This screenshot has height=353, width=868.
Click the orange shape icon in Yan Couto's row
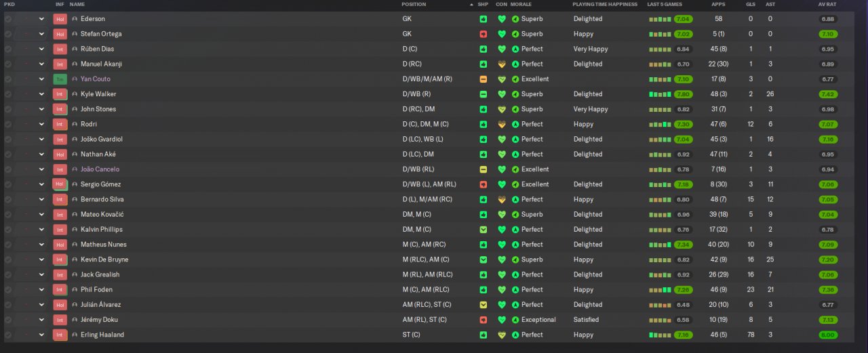483,79
